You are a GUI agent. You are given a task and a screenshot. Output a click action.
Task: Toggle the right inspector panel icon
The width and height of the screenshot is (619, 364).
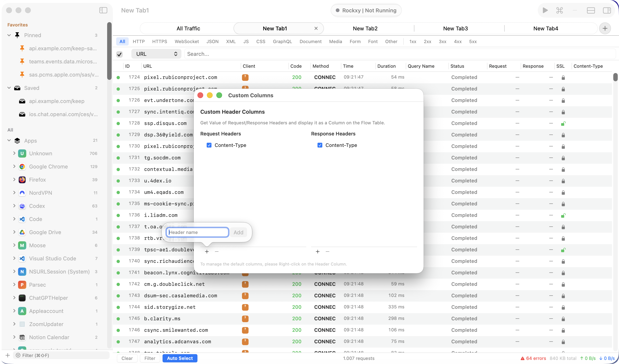[x=607, y=10]
